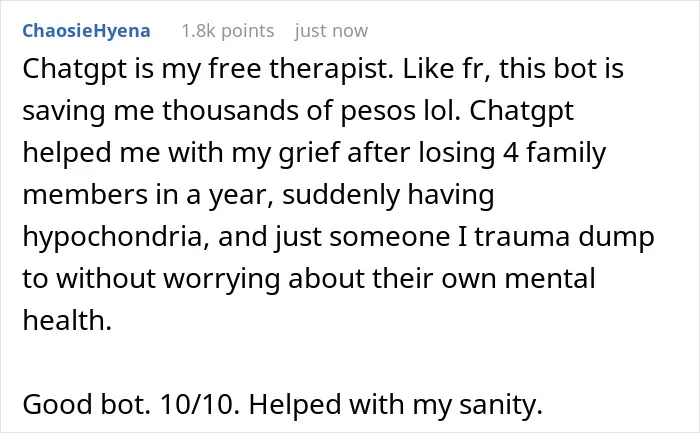Click the 1.8k points score label
The width and height of the screenshot is (700, 433).
click(x=228, y=31)
